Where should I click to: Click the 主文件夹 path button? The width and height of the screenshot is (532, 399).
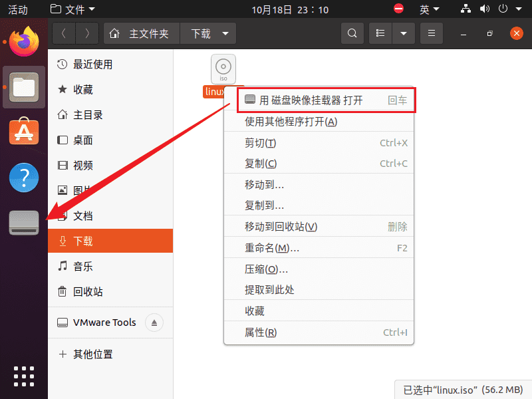[x=142, y=33]
